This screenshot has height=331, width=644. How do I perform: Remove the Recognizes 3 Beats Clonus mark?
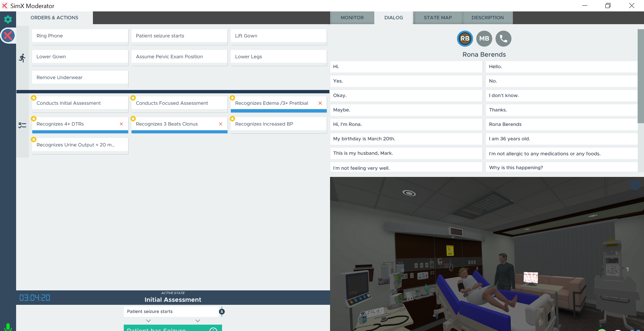tap(221, 124)
